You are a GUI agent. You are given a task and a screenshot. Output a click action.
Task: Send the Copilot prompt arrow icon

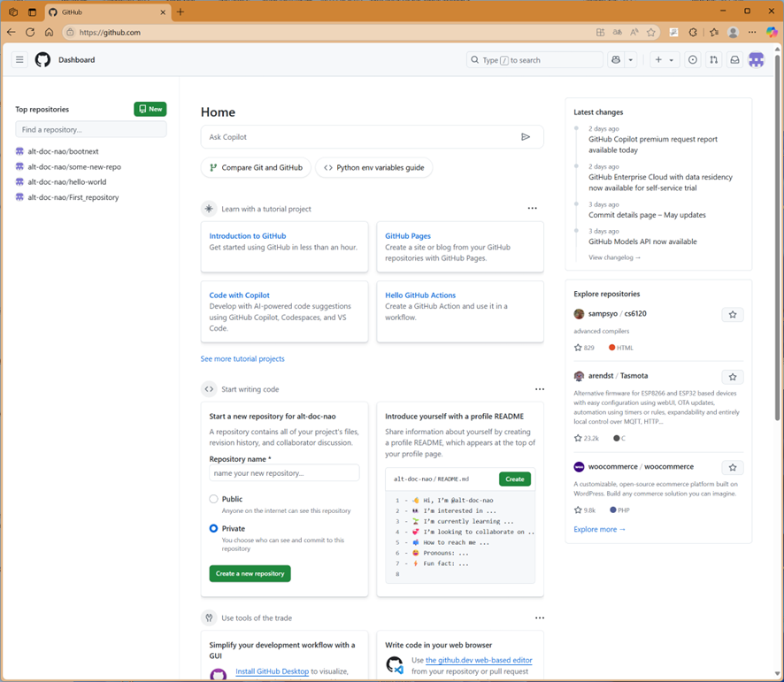(x=526, y=137)
